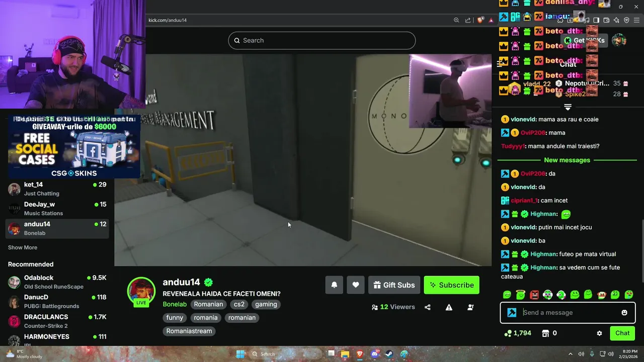Open the Gift Subs dialog
The width and height of the screenshot is (644, 362).
pos(394,285)
